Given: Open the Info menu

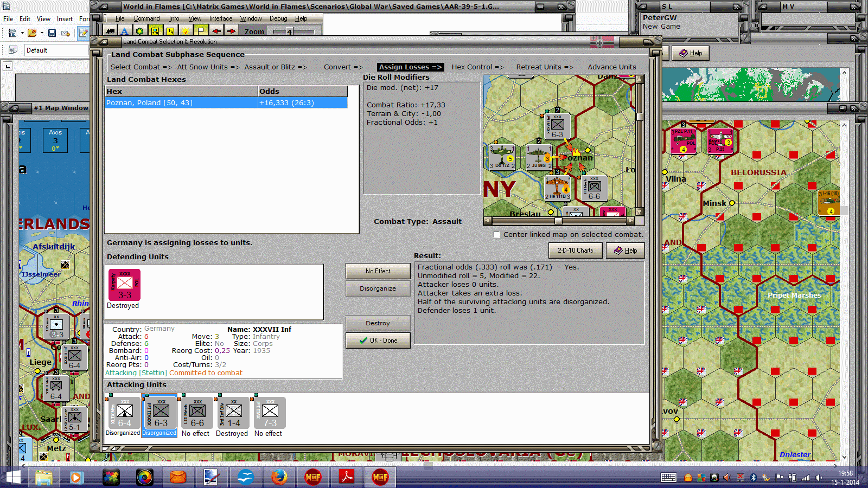Looking at the screenshot, I should click(x=174, y=18).
